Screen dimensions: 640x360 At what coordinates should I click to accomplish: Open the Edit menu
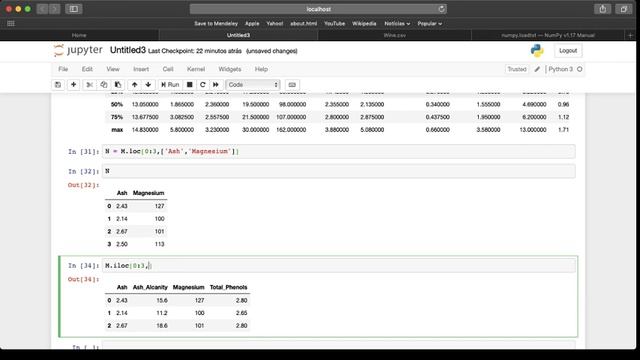pos(87,69)
